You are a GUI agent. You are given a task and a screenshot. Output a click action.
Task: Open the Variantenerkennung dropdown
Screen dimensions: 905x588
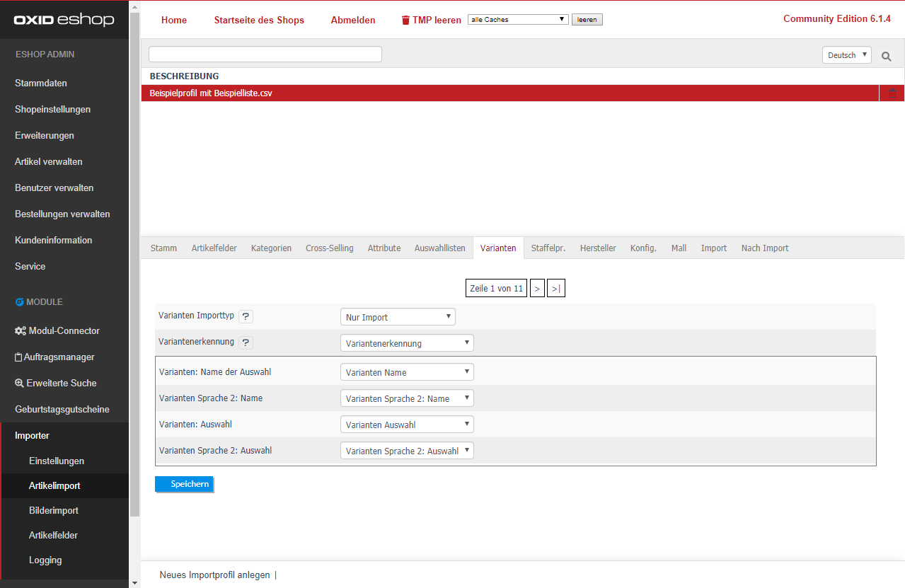(x=407, y=343)
